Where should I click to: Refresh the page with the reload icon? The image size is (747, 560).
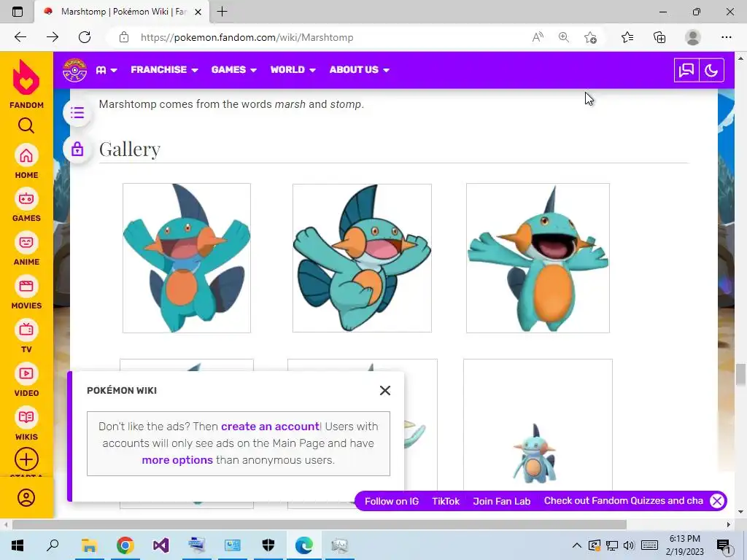(x=85, y=37)
